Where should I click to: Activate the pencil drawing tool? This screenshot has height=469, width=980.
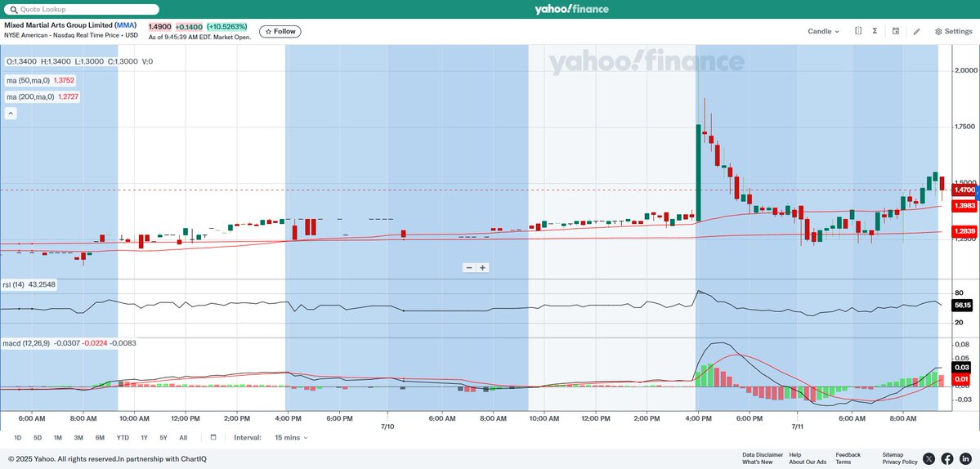917,31
